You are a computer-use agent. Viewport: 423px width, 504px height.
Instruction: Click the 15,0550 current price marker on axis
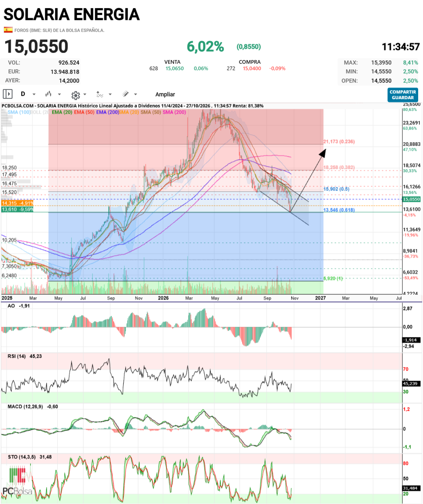412,199
